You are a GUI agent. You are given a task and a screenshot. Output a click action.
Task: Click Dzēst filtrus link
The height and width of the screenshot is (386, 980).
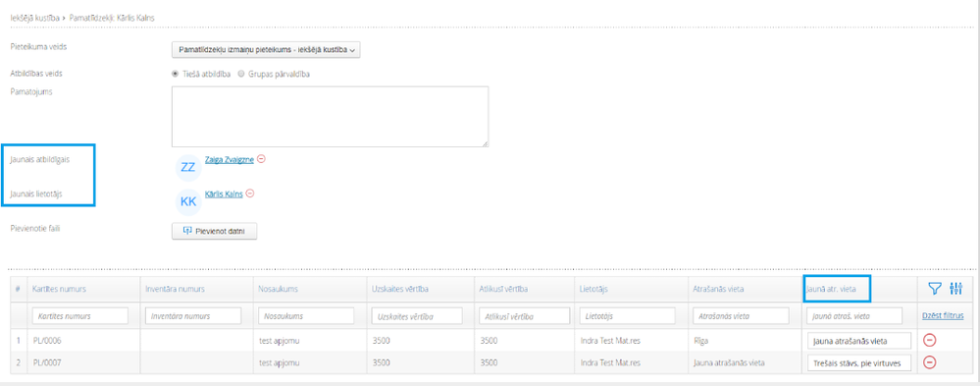pos(943,316)
